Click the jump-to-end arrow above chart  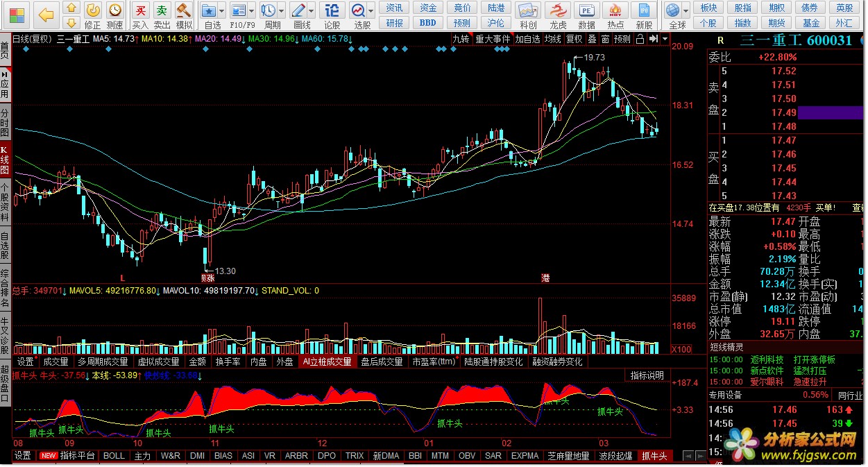tap(653, 39)
